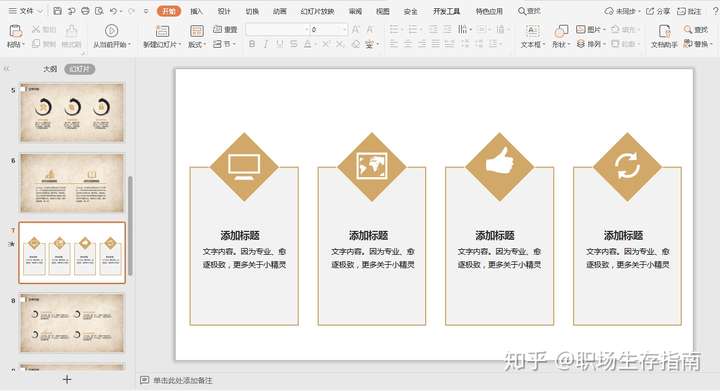This screenshot has width=720, height=391.
Task: Open the Section (节) dropdown
Action: coord(225,44)
